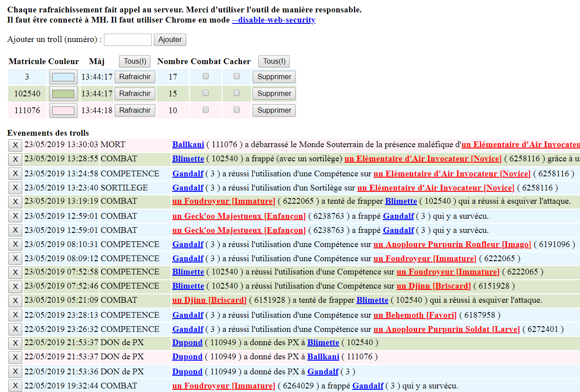The image size is (580, 392).
Task: Change the green color swatch of troll 102540
Action: tap(63, 94)
